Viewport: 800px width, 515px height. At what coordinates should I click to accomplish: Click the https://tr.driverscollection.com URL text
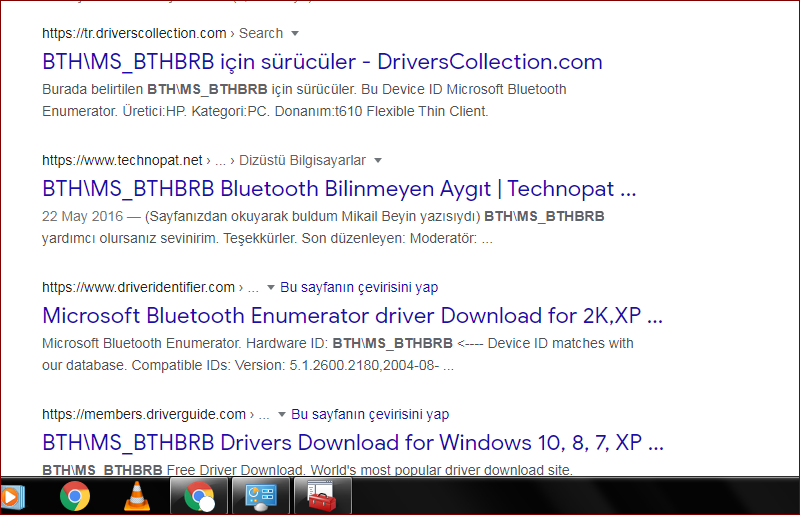134,33
